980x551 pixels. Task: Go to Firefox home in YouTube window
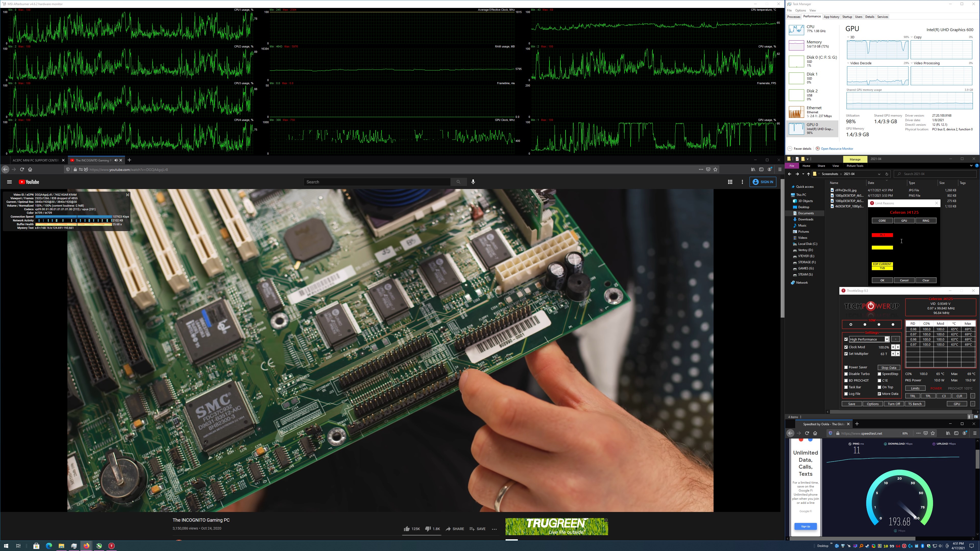(30, 170)
